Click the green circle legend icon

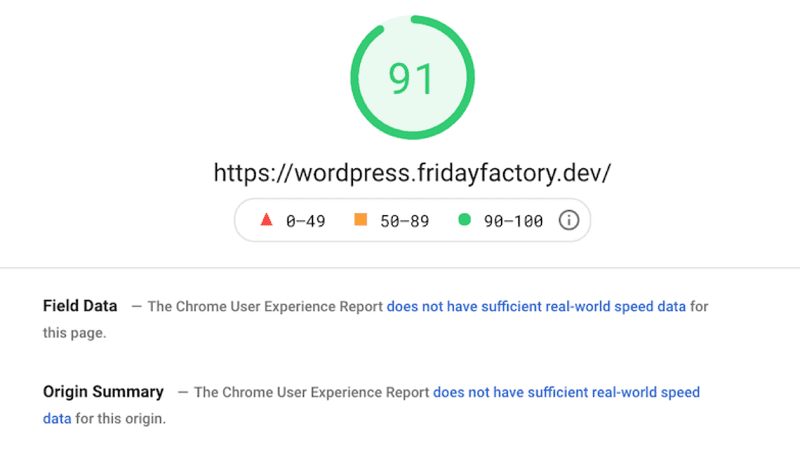[464, 221]
